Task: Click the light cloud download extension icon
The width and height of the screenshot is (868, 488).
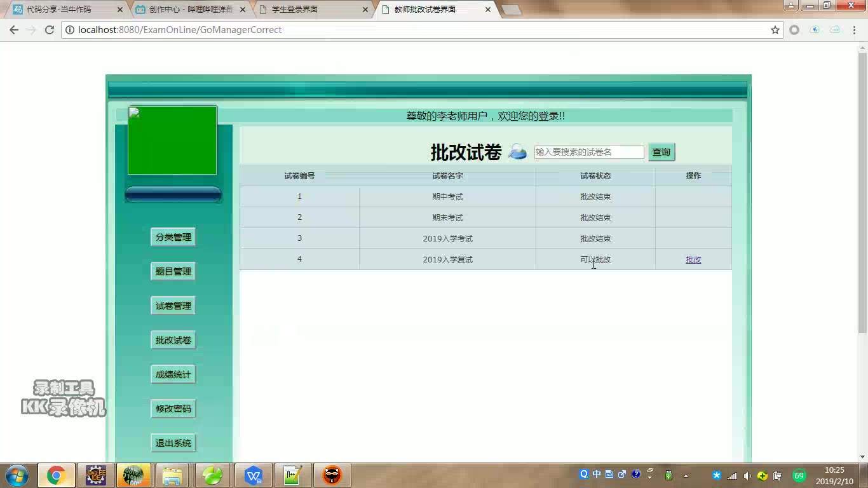Action: (x=834, y=29)
